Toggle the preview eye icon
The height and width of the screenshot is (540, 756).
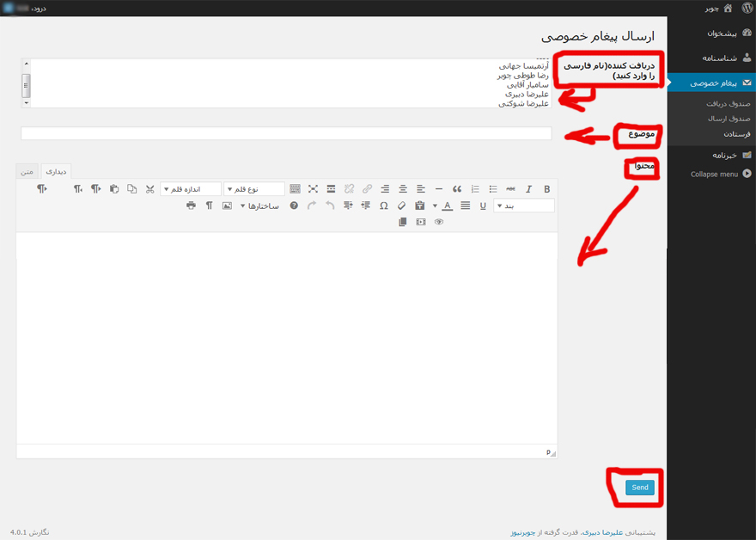point(439,222)
